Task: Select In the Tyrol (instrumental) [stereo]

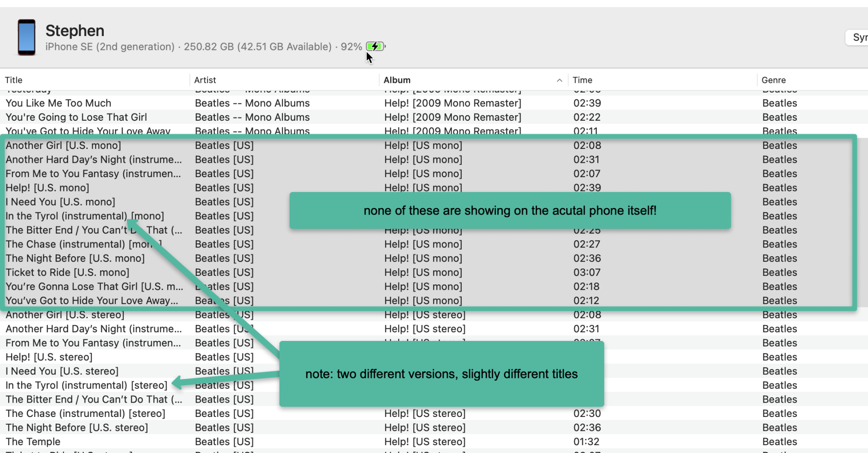Action: [86, 385]
